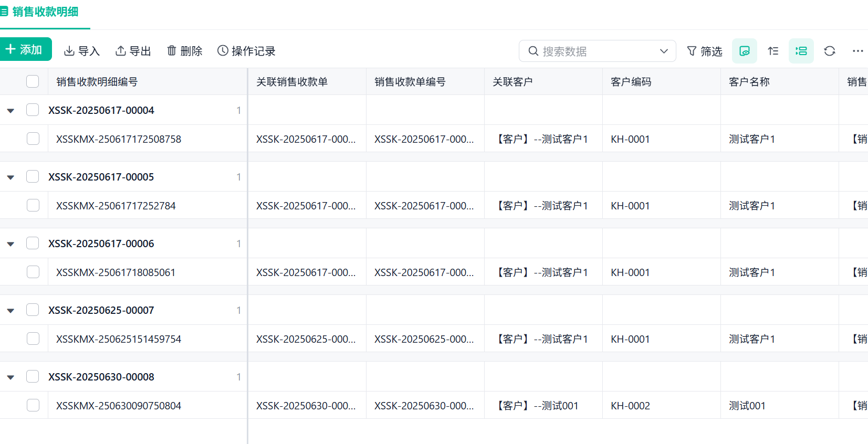Click the refresh icon
The width and height of the screenshot is (868, 444).
coord(830,51)
